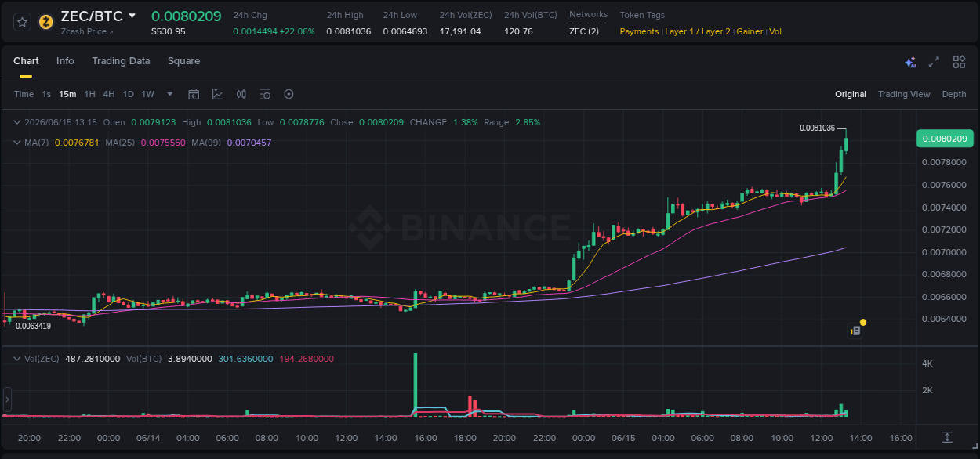Image resolution: width=980 pixels, height=459 pixels.
Task: Click the 24h High value 0.0081036
Action: (x=348, y=31)
